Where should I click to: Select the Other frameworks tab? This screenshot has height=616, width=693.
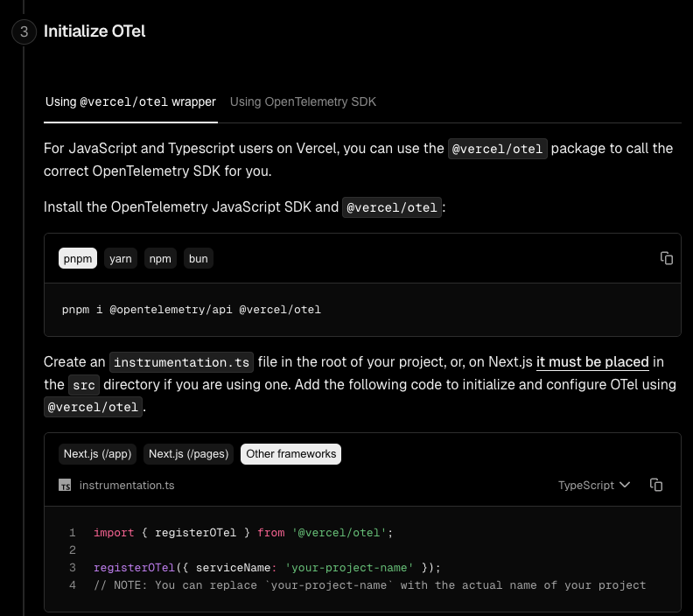[x=290, y=453]
